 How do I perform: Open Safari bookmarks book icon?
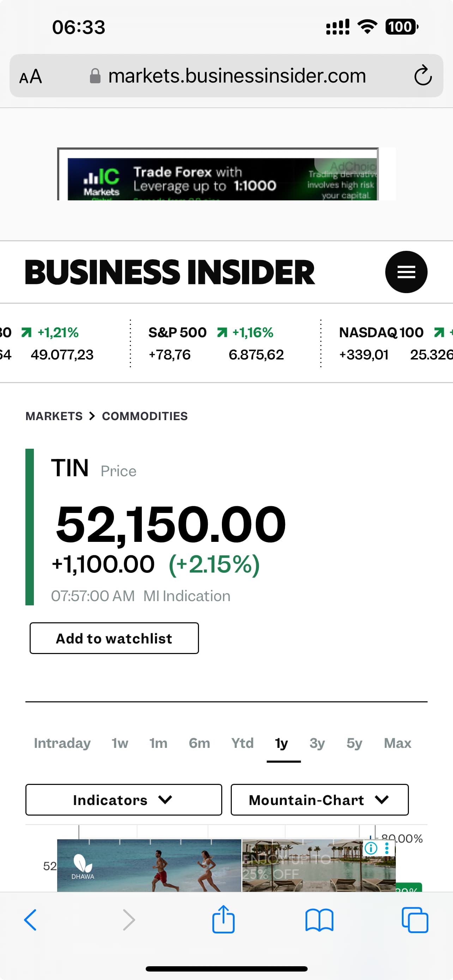(x=319, y=920)
